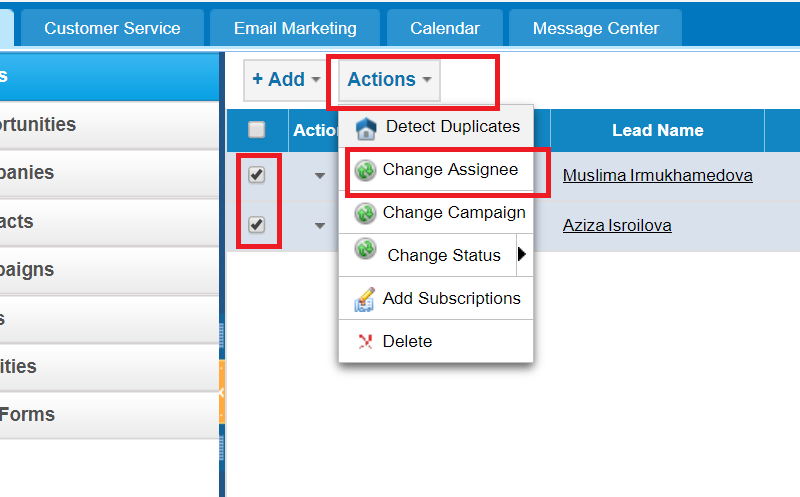Image resolution: width=800 pixels, height=497 pixels.
Task: Uncheck the Aziza Isroilova row checkbox
Action: tap(257, 225)
